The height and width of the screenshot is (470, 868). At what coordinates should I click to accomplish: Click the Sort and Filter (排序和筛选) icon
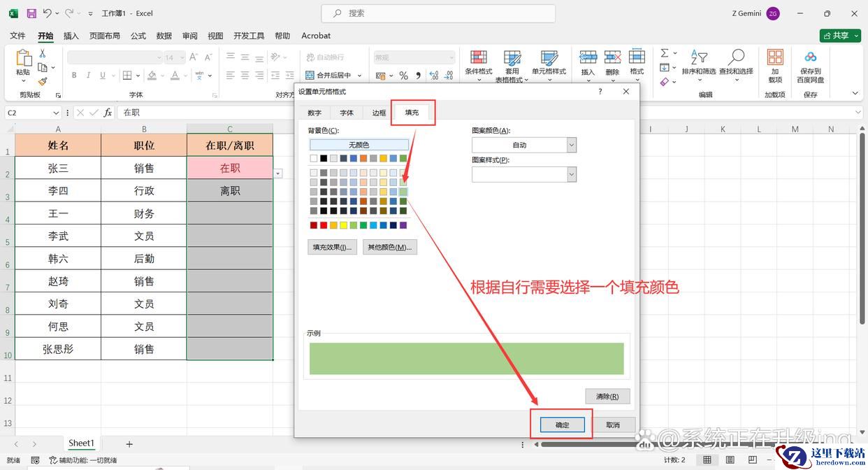(x=698, y=58)
